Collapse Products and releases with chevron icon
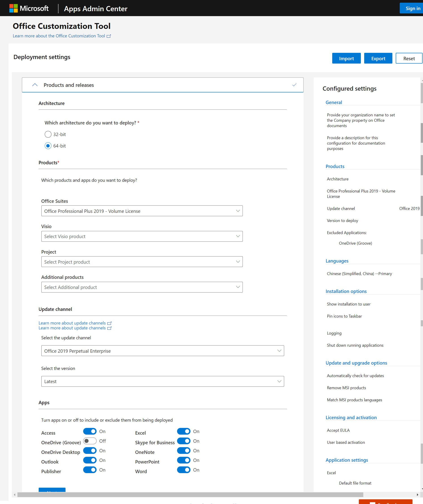 tap(35, 85)
